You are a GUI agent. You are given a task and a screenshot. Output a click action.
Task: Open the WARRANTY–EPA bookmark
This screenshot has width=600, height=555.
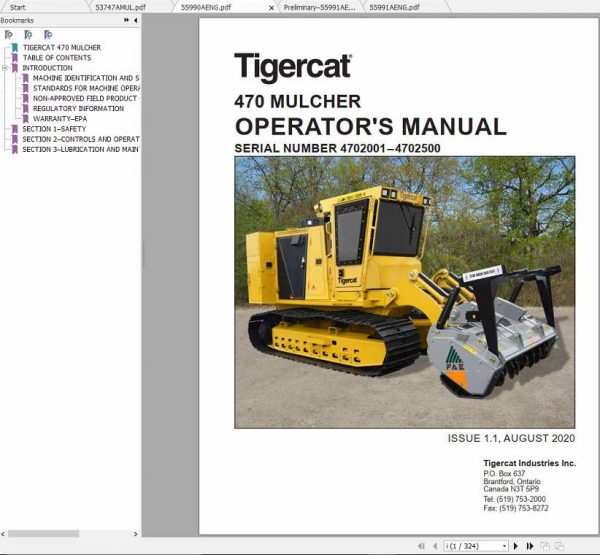tap(60, 119)
